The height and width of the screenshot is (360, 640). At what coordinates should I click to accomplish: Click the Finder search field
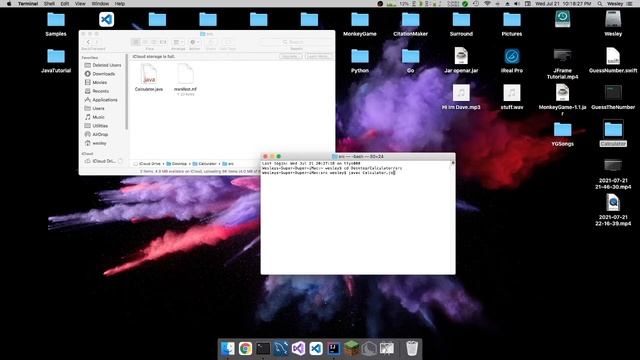(296, 42)
